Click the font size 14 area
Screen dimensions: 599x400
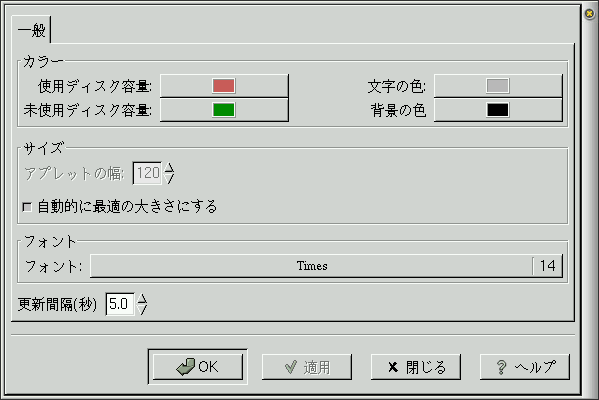[x=547, y=266]
